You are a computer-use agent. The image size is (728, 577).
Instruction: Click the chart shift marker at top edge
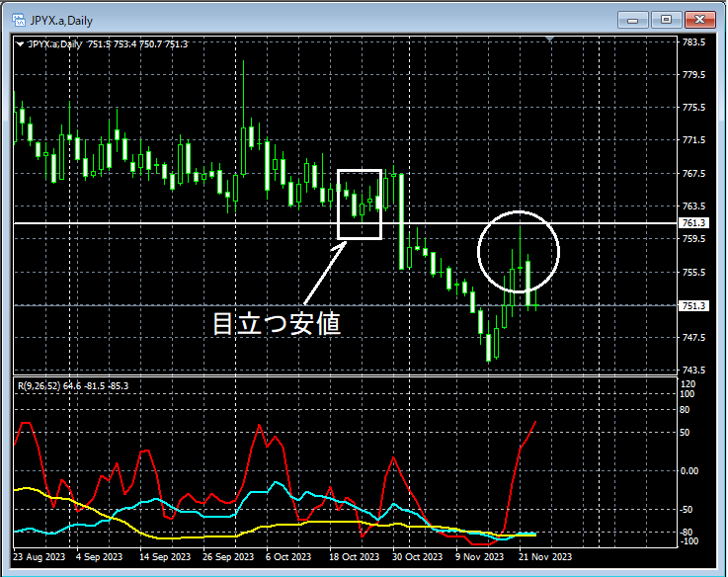click(550, 39)
